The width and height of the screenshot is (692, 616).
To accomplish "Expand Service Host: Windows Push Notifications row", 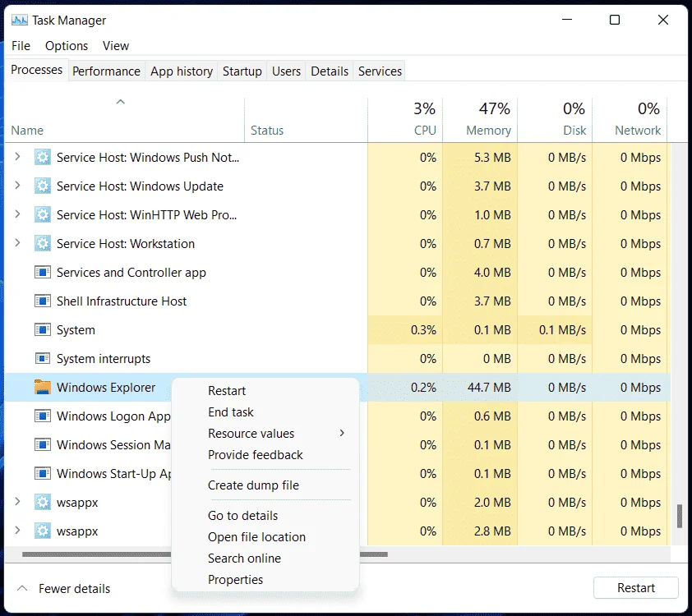I will [17, 157].
